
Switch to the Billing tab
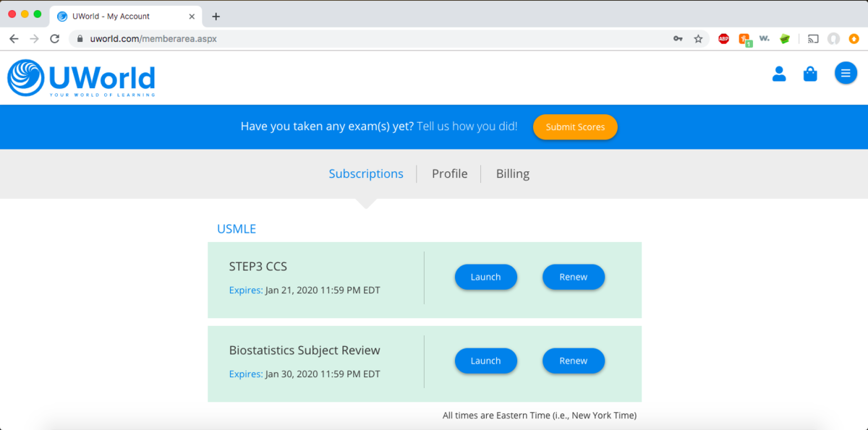click(513, 173)
